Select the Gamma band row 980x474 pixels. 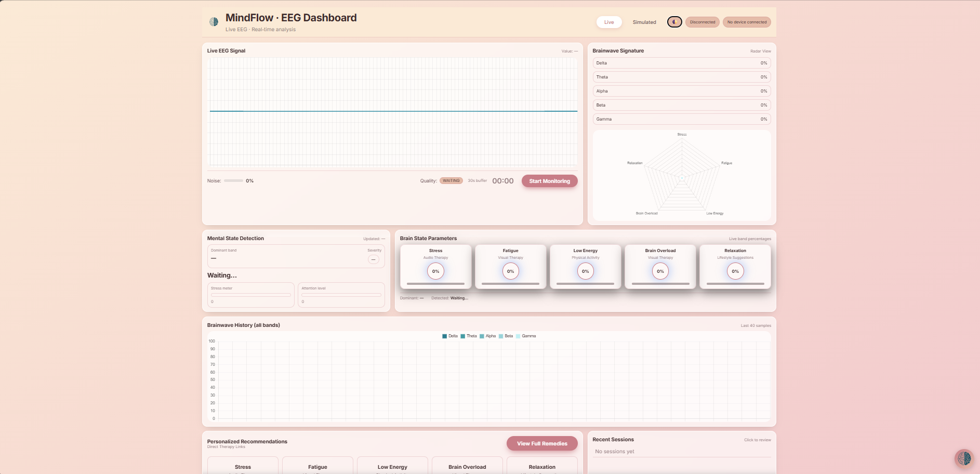pyautogui.click(x=682, y=119)
